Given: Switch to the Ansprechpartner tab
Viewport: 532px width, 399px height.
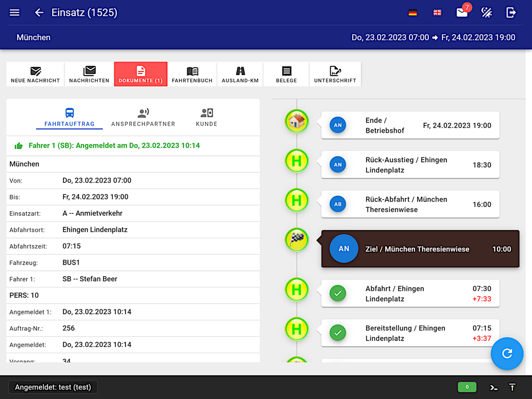Looking at the screenshot, I should pos(143,118).
